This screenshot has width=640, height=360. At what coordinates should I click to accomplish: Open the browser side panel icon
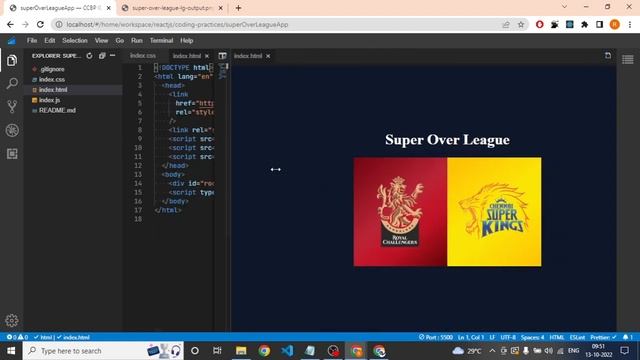point(599,24)
